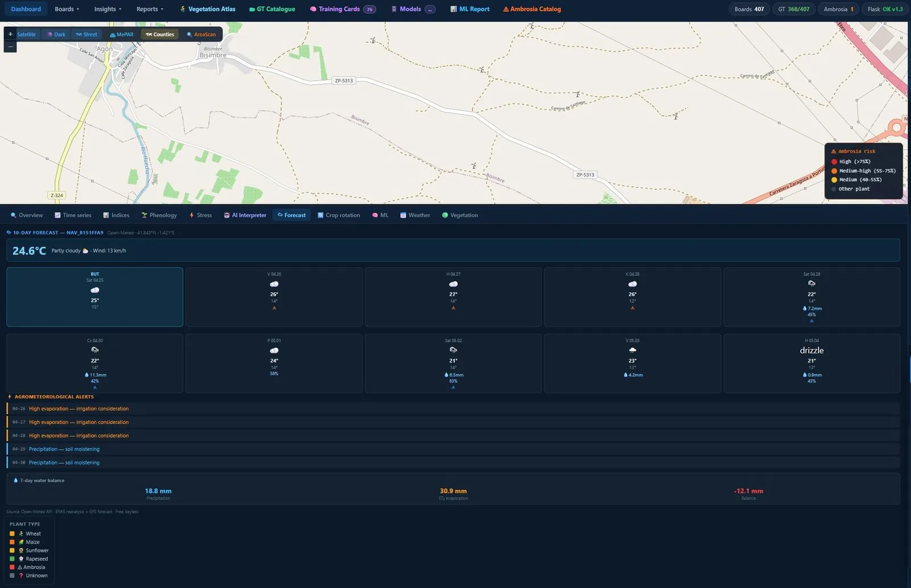The width and height of the screenshot is (911, 588).
Task: Click the -12.1 mm balance value
Action: [x=748, y=491]
